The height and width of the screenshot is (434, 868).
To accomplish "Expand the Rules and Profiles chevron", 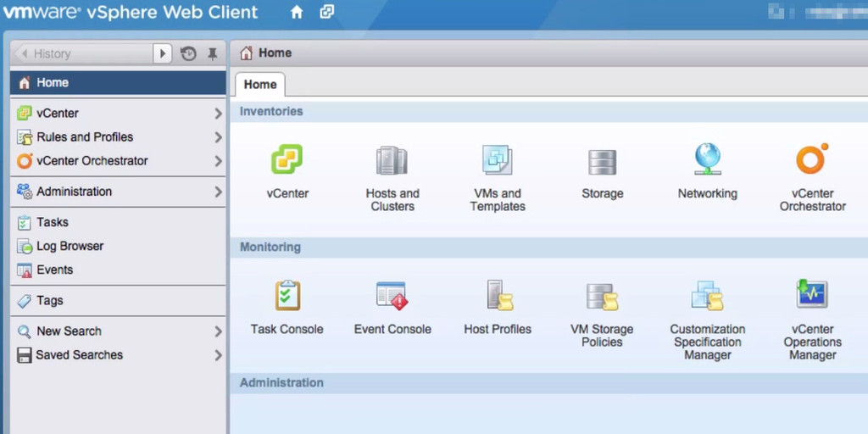I will tap(218, 137).
